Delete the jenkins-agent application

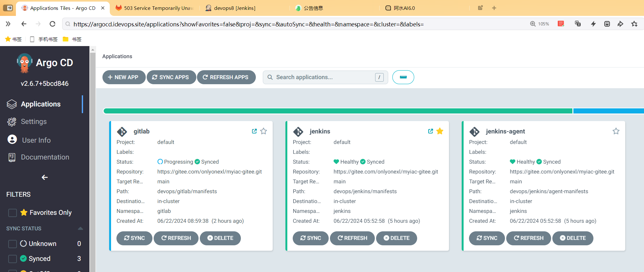pos(573,238)
